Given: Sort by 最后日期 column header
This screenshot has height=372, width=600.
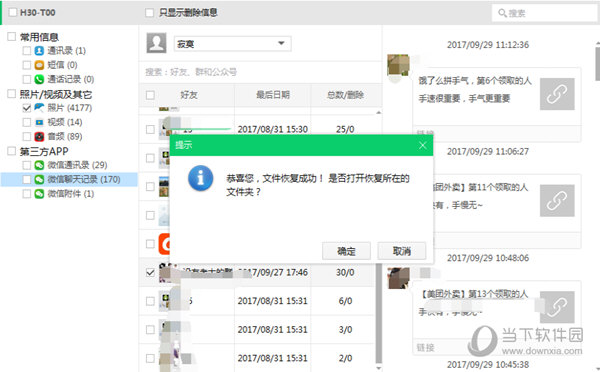Looking at the screenshot, I should (273, 95).
